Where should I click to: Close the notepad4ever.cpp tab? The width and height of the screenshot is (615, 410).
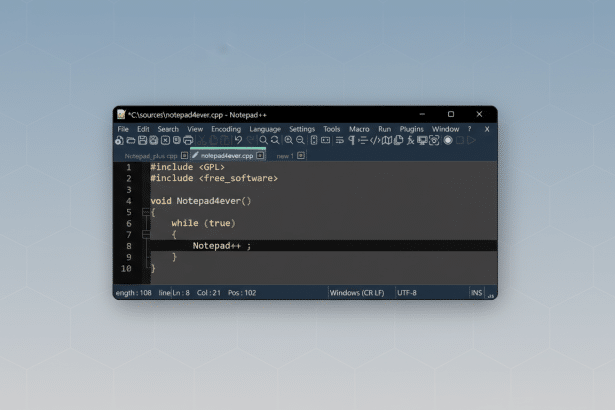click(260, 156)
